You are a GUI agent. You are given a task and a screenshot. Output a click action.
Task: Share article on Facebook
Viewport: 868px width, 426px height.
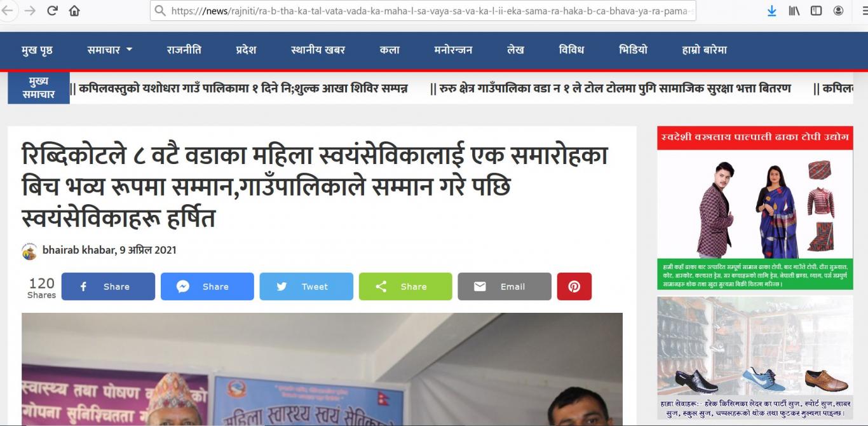tap(108, 287)
